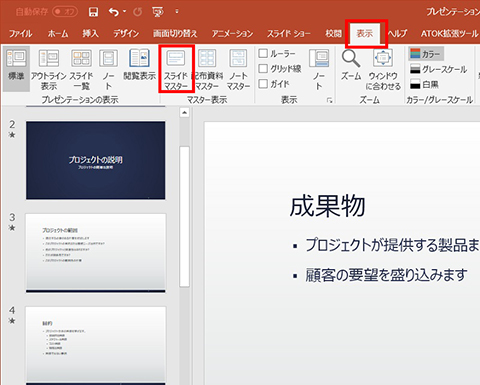Select グレースケール color mode
The width and height of the screenshot is (480, 385).
pyautogui.click(x=438, y=69)
